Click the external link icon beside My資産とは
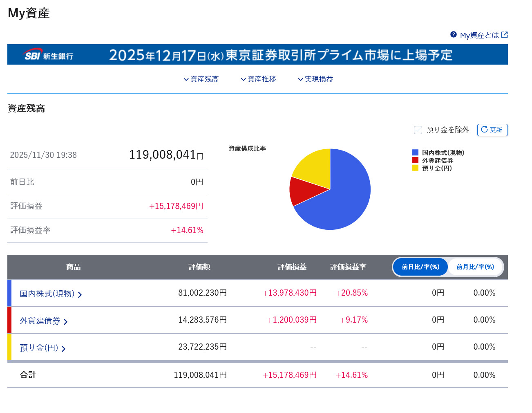The width and height of the screenshot is (532, 413). point(505,35)
